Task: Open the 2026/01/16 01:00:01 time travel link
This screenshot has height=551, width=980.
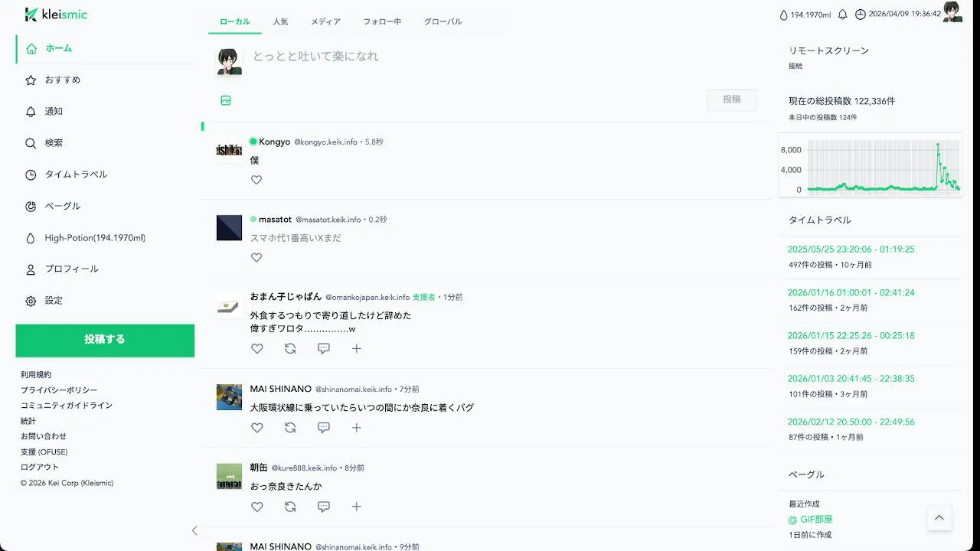Action: (851, 292)
